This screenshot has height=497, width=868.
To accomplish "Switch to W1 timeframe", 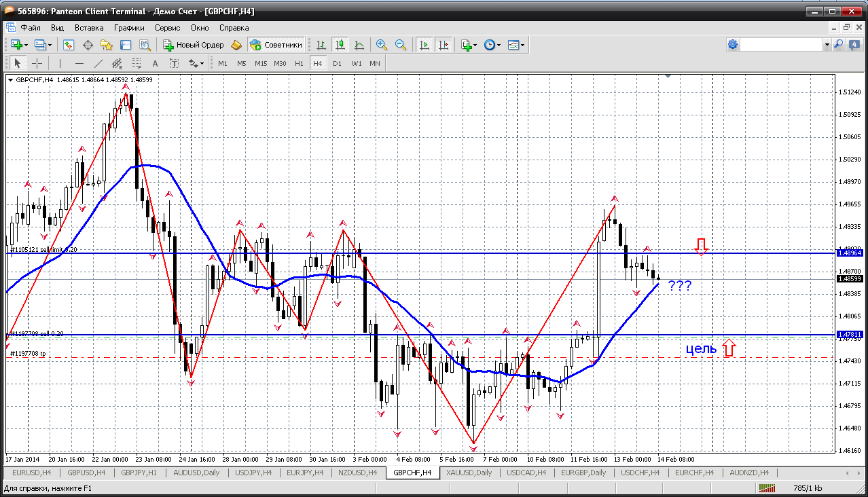I will pyautogui.click(x=357, y=63).
